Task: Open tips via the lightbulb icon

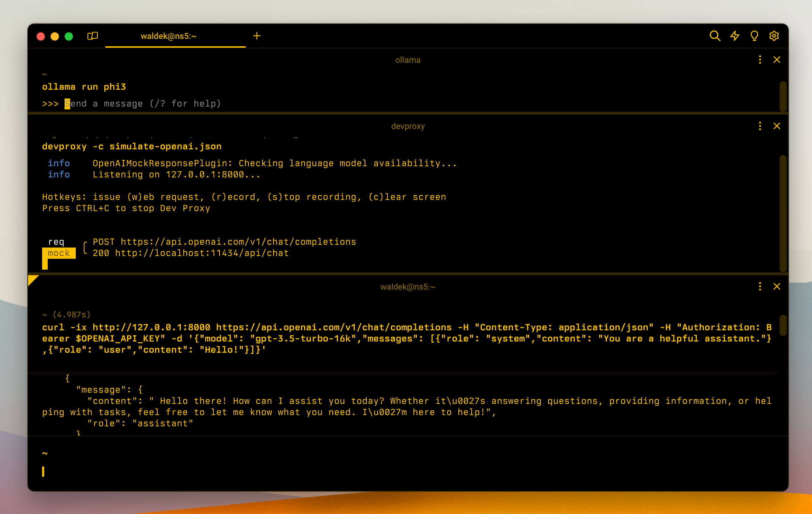Action: tap(754, 36)
